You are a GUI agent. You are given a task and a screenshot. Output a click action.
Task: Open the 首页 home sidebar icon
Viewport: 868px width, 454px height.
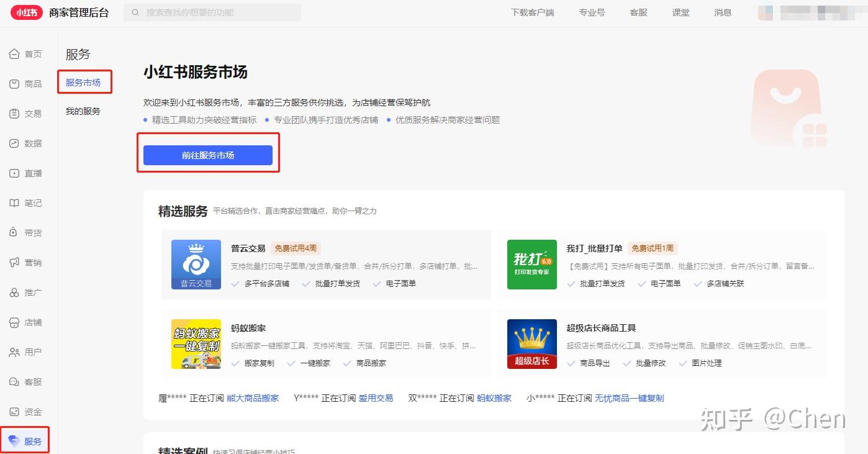[25, 53]
